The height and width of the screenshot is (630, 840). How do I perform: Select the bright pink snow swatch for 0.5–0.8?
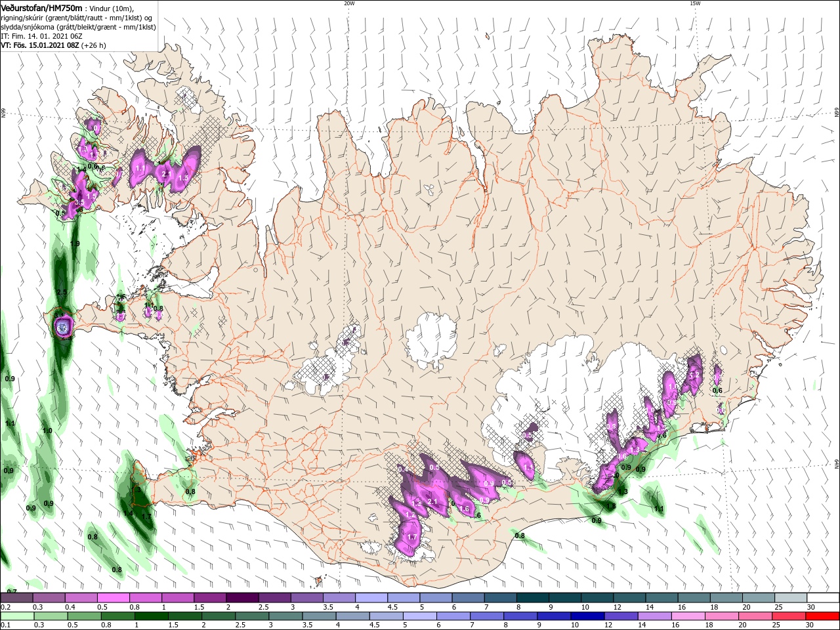pyautogui.click(x=113, y=598)
